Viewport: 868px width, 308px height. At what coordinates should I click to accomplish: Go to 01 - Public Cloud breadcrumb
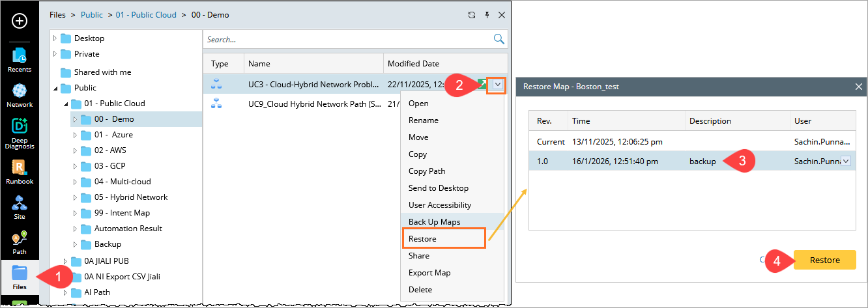click(146, 14)
